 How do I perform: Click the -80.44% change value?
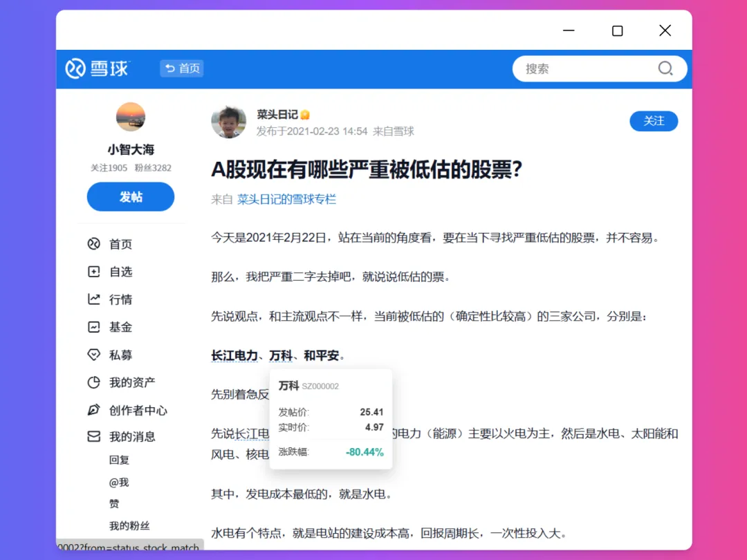[x=365, y=452]
